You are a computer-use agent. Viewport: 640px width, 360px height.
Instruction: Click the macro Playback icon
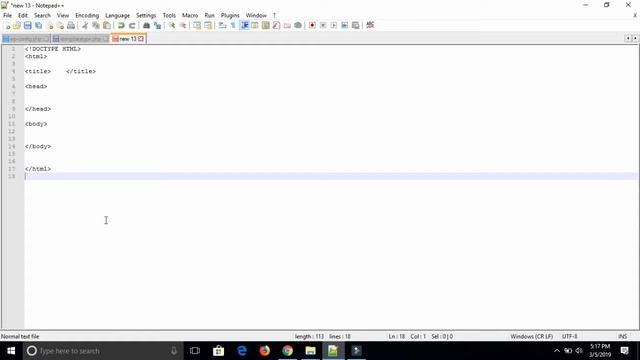(334, 25)
